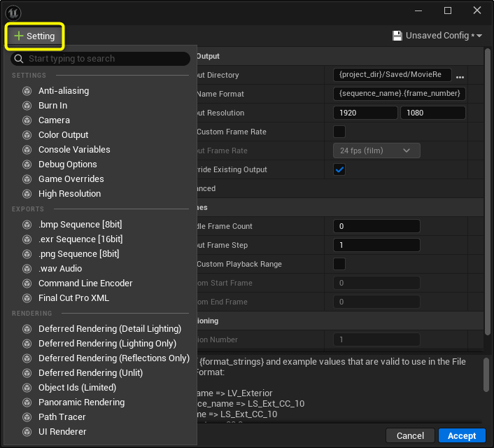
Task: Click the format strings text scrollbar
Action: 487,375
